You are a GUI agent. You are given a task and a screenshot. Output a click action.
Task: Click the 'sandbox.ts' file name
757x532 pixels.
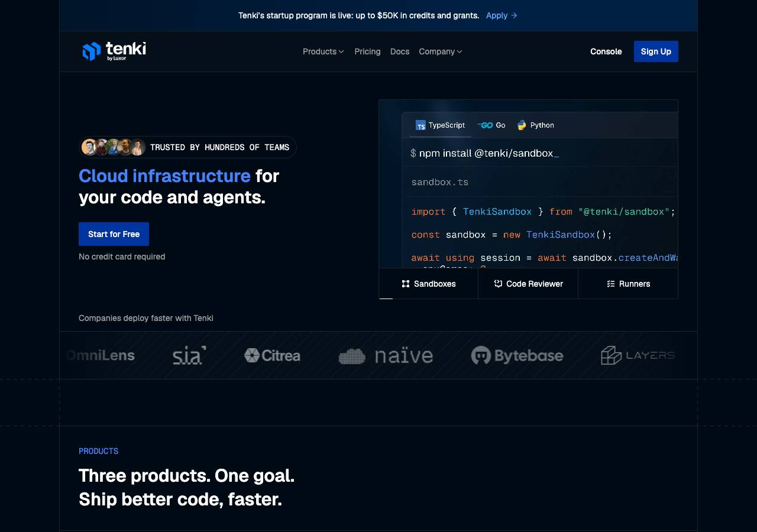440,182
